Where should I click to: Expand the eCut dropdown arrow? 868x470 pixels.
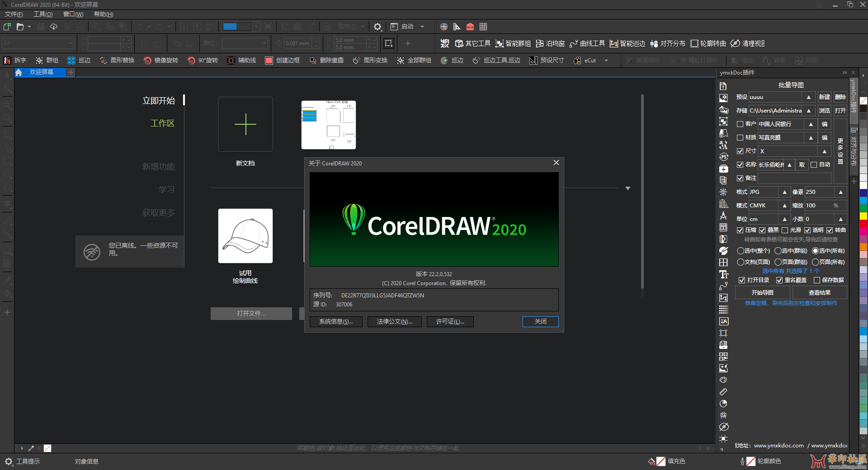click(606, 60)
